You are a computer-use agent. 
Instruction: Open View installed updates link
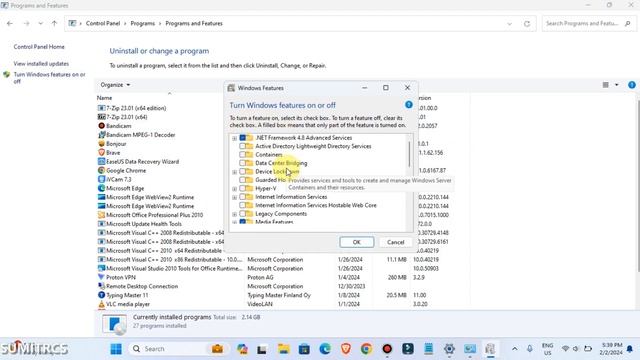coord(41,64)
